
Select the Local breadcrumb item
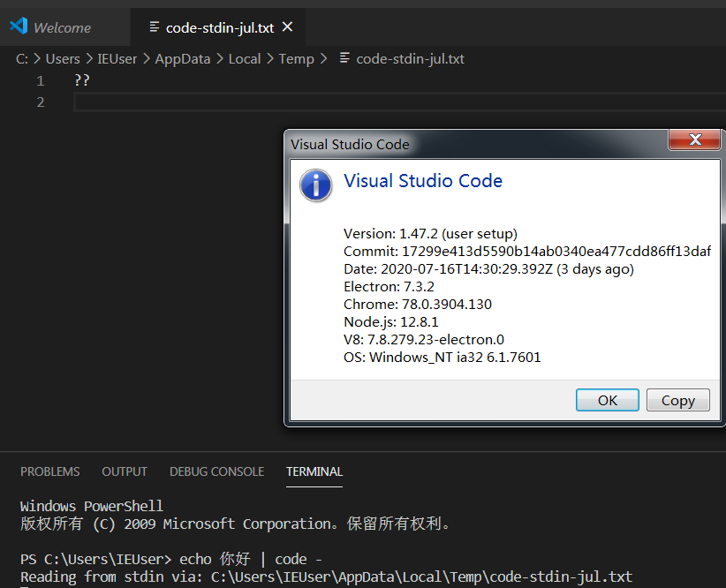pyautogui.click(x=245, y=59)
